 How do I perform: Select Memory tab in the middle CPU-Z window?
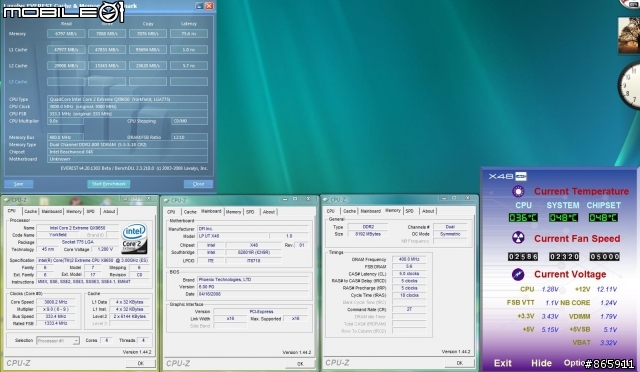click(x=233, y=212)
